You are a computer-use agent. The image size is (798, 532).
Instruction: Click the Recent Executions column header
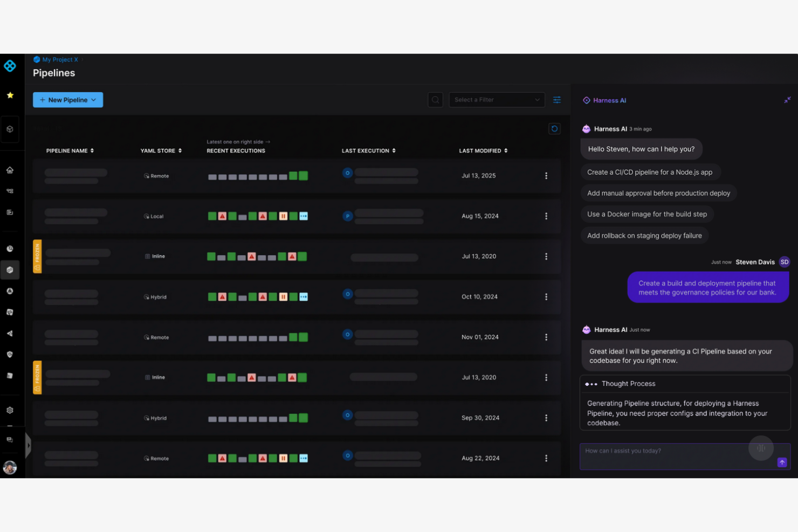236,151
